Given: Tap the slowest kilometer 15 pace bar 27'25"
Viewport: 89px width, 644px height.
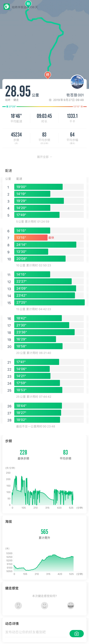Looking at the screenshot, I should (x=49, y=303).
